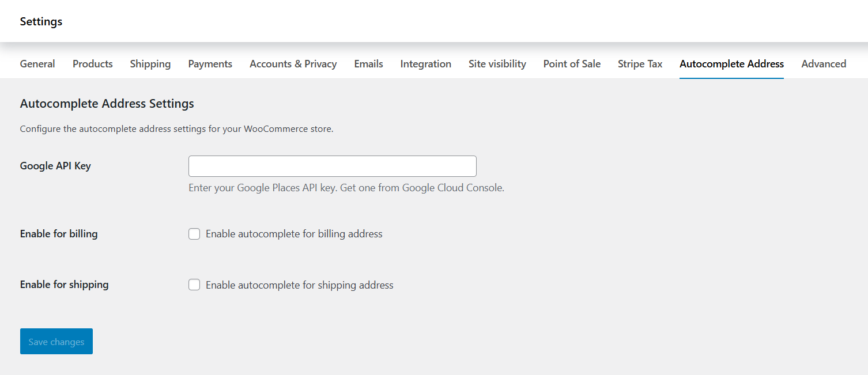Click the "Google API Key" field label
868x375 pixels.
tap(55, 166)
